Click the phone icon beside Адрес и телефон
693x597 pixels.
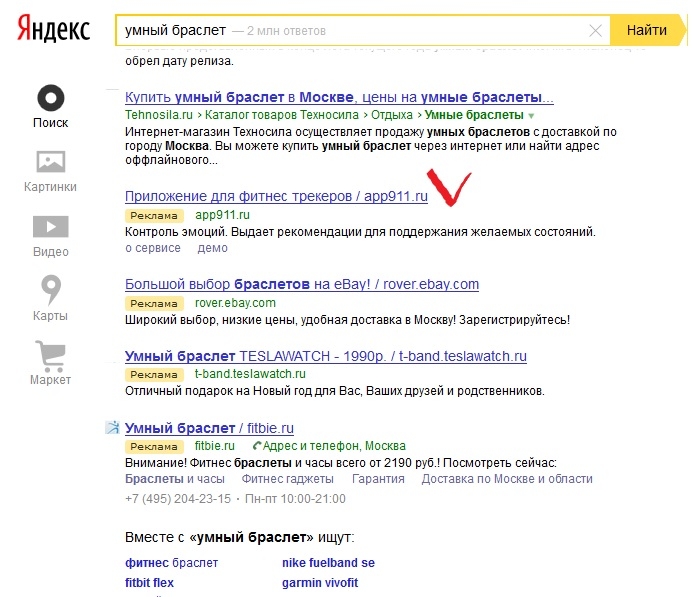tap(257, 445)
